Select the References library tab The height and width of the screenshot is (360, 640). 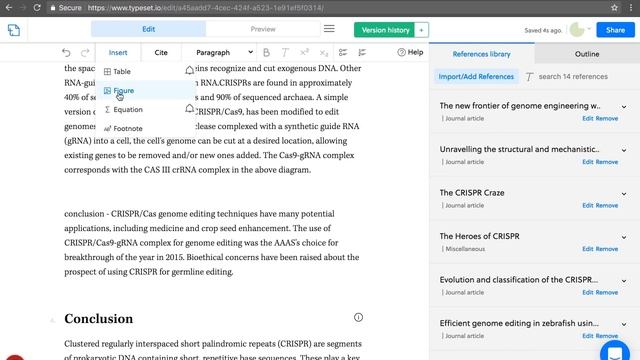[482, 54]
